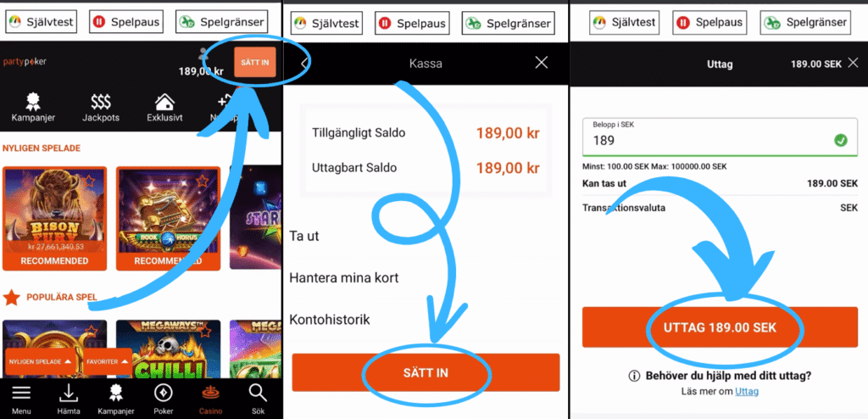Click the Belopp i SEK amount field
The image size is (868, 419).
(x=720, y=137)
